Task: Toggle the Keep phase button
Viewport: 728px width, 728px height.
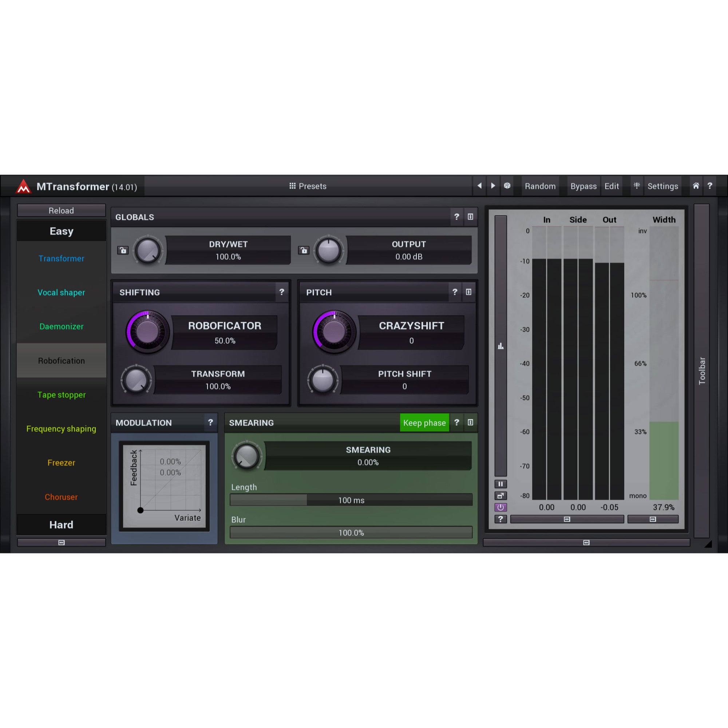Action: (x=424, y=423)
